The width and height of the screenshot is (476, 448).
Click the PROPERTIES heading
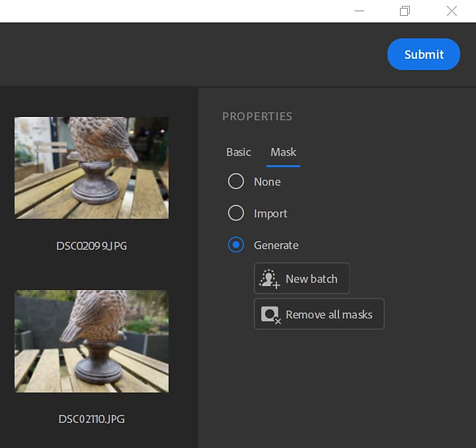[257, 116]
